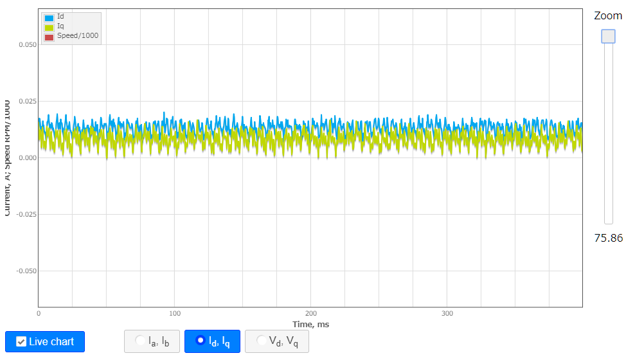Image resolution: width=644 pixels, height=360 pixels.
Task: Click the Zoom slider handle
Action: (x=608, y=37)
